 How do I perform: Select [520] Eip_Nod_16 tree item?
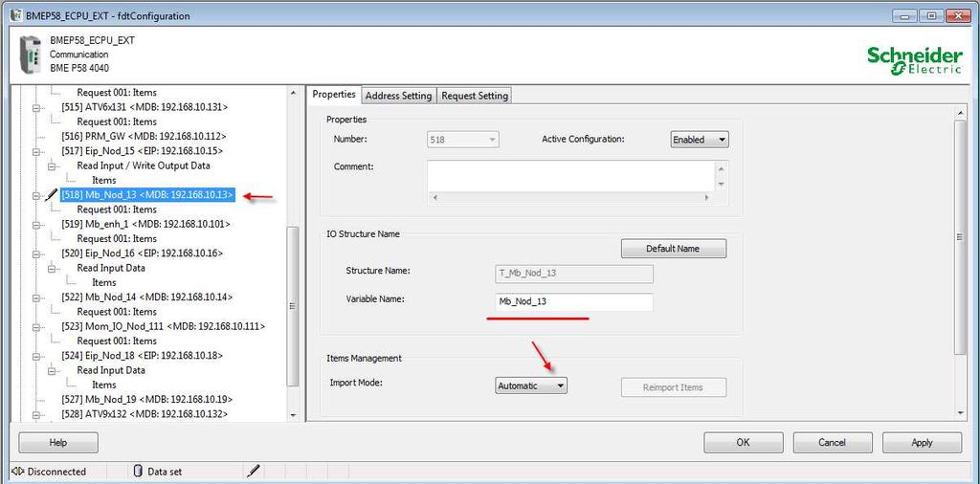pyautogui.click(x=142, y=253)
